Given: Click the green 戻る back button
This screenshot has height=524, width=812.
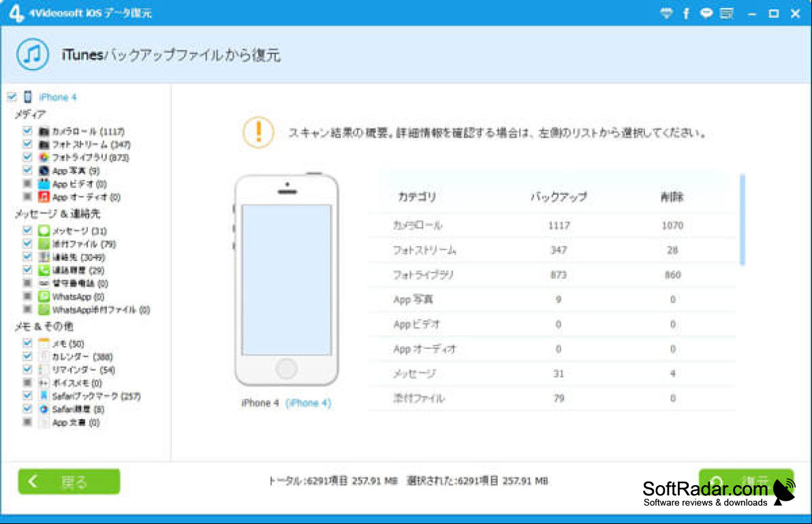Looking at the screenshot, I should pyautogui.click(x=69, y=482).
